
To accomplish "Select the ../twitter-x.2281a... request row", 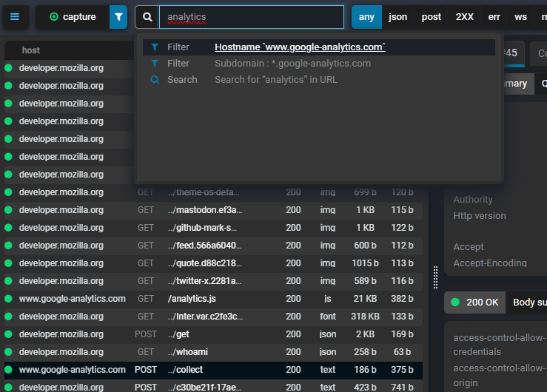I will click(x=213, y=281).
